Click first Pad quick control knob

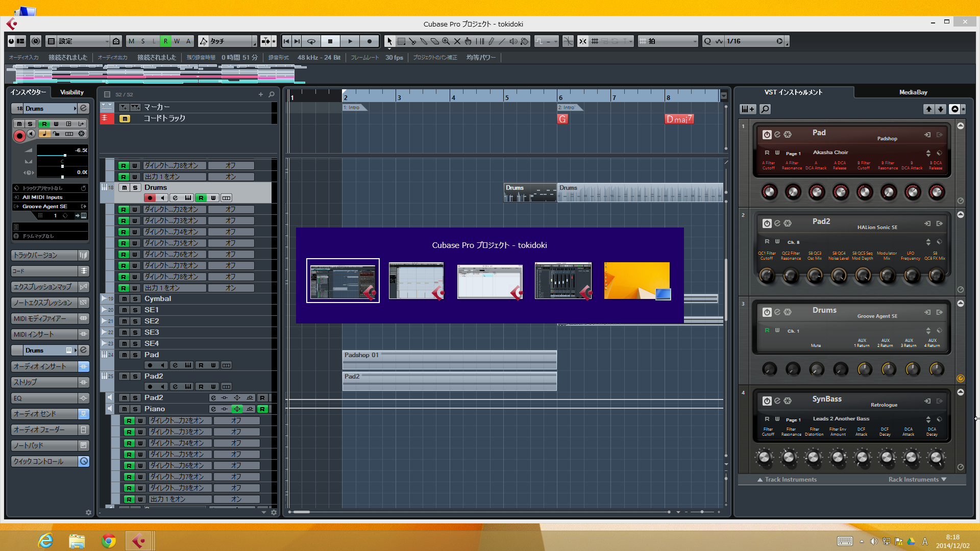click(769, 192)
